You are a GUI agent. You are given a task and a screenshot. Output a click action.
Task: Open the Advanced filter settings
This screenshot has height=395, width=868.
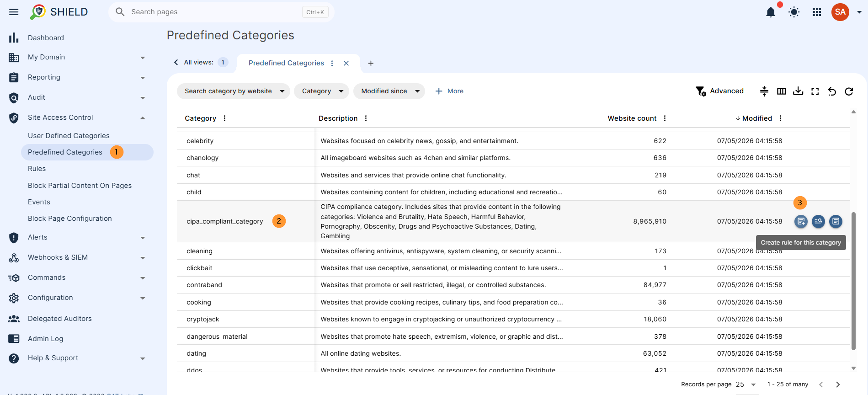click(719, 91)
